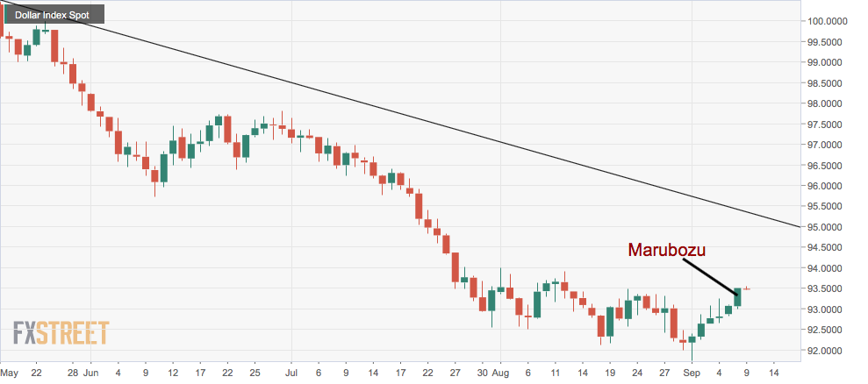Click the FXStreet logo watermark
Viewport: 868px width, 384px height.
point(61,333)
